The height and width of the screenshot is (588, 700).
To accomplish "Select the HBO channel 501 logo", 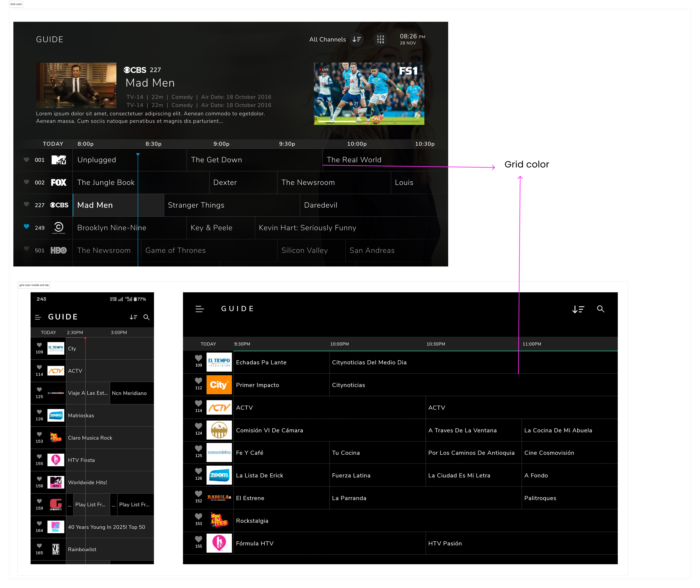I will coord(59,250).
